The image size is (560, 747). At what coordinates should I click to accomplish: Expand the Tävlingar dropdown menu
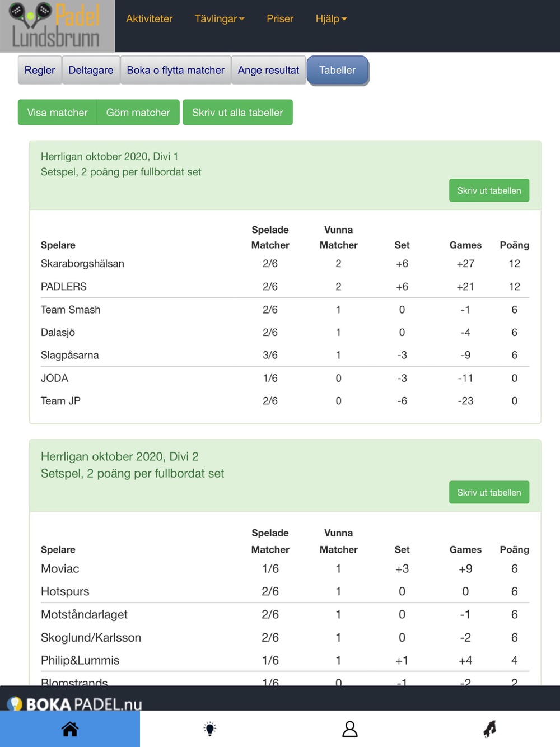(x=219, y=19)
